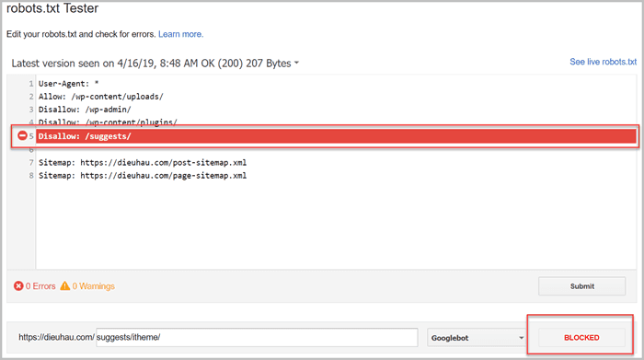Click the Submit button
The image size is (644, 360).
click(582, 286)
